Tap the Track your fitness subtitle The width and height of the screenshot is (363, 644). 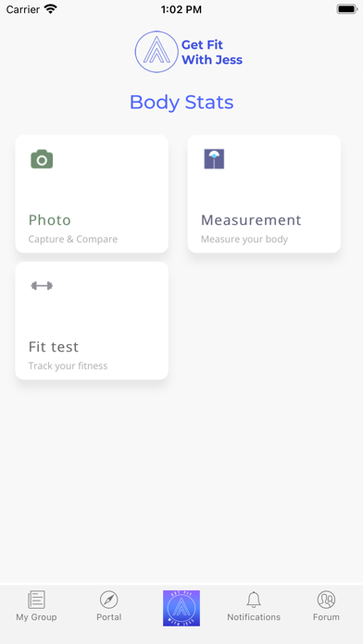coord(68,365)
